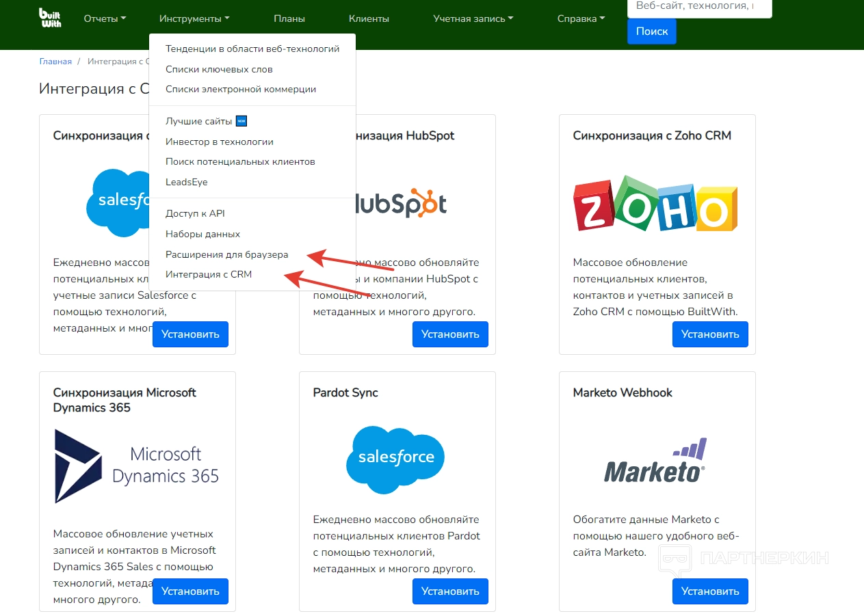Click the Pardot Salesforce cloud logo

tap(396, 459)
